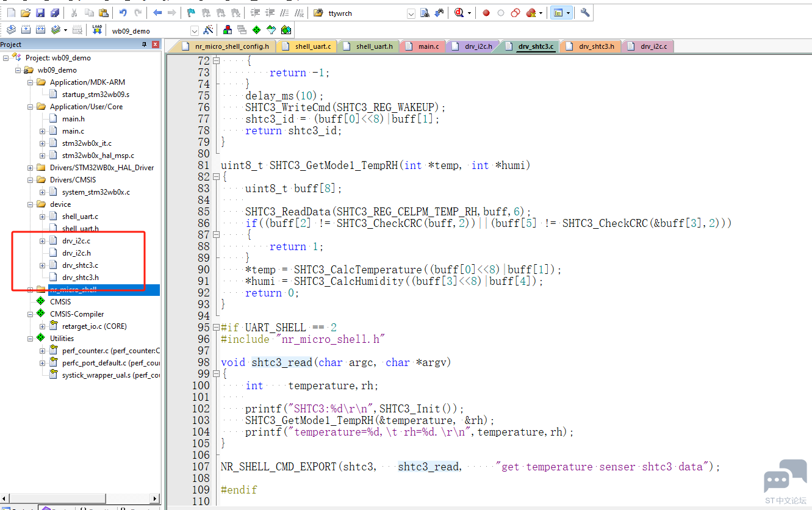The width and height of the screenshot is (812, 510).
Task: Switch to the drv_i2c.c editor tab
Action: pyautogui.click(x=648, y=46)
